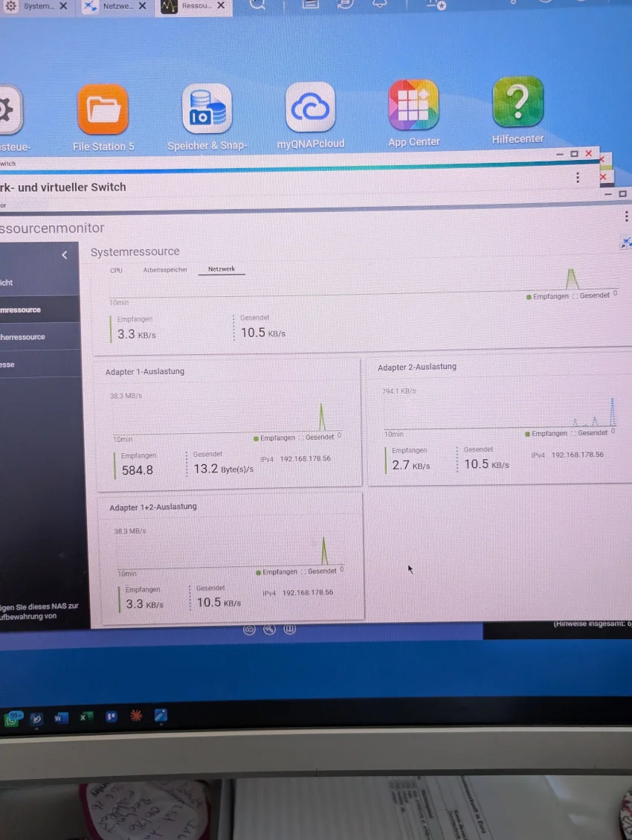Launch Speicher & Snapshots desktop app
This screenshot has height=840, width=632.
tap(207, 108)
